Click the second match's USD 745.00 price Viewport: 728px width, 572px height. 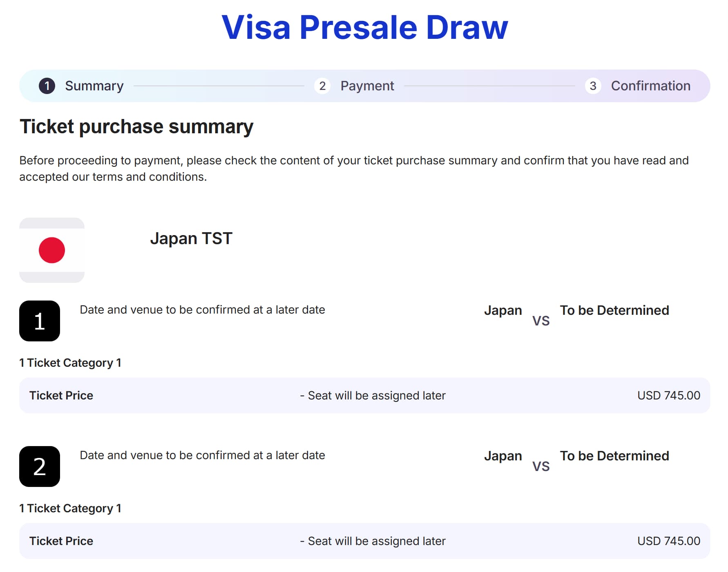[668, 541]
